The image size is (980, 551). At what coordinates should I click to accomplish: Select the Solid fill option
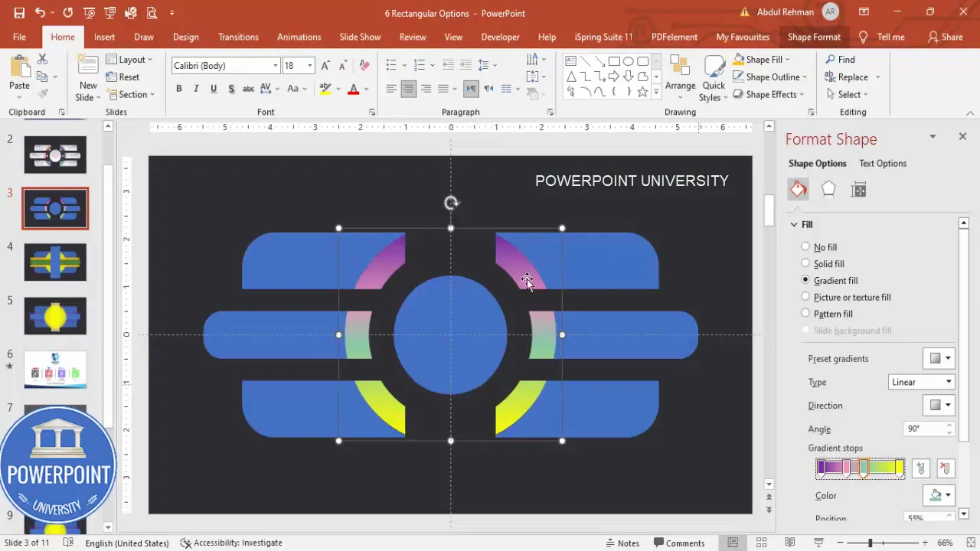click(x=805, y=263)
